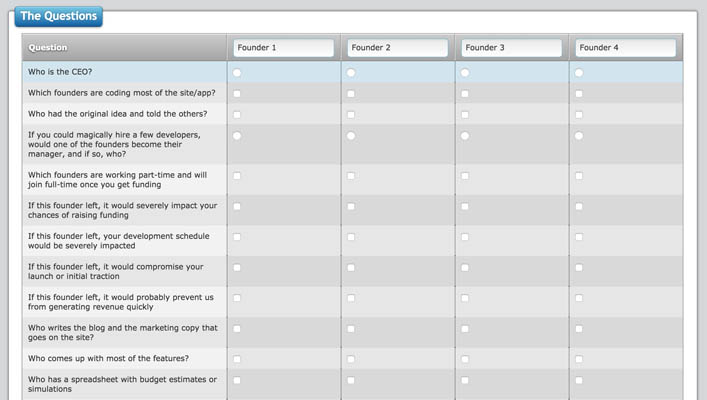Edit the Founder 1 name field
This screenshot has width=707, height=400.
point(284,48)
